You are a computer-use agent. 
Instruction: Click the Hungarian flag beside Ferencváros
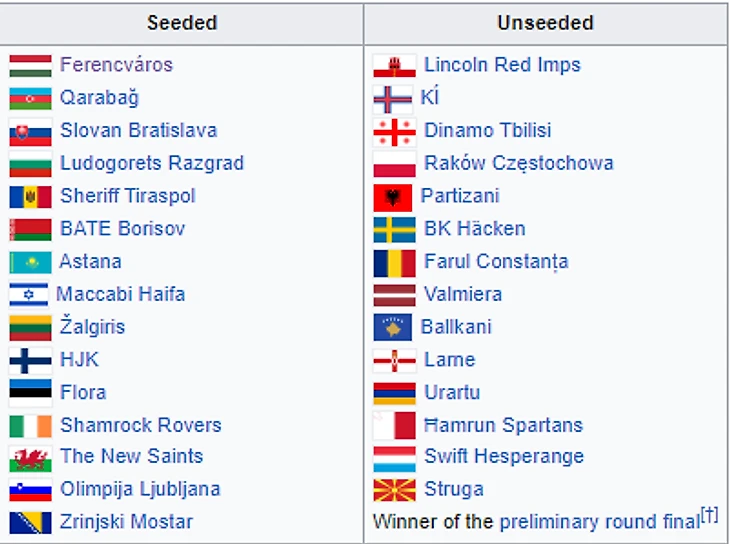click(x=30, y=66)
